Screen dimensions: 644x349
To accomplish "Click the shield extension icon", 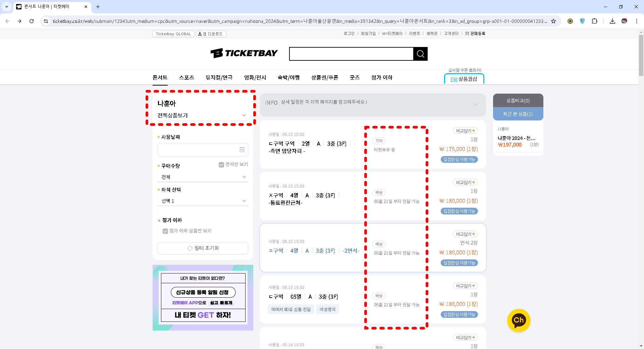I will coord(582,21).
